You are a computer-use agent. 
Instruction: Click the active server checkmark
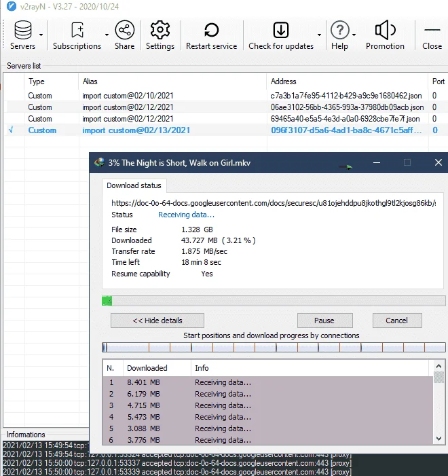pos(12,130)
